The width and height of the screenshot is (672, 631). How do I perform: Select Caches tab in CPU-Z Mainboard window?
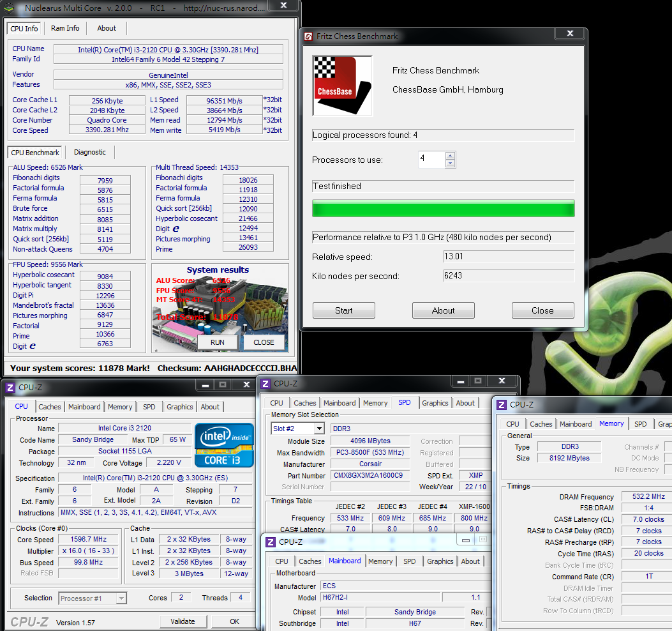coord(310,561)
